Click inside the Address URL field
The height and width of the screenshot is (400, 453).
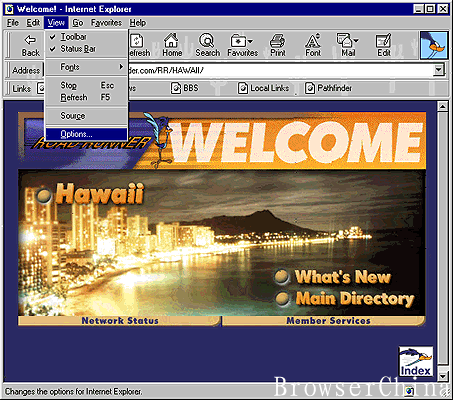(x=279, y=70)
